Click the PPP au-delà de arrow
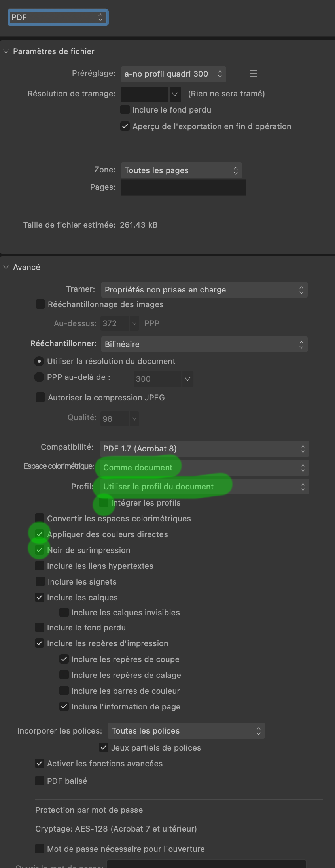 (x=187, y=379)
